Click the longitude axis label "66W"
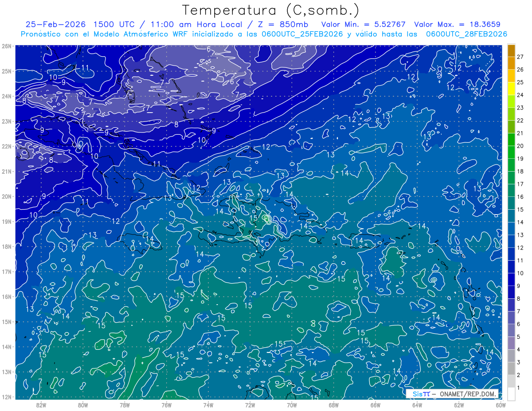The width and height of the screenshot is (532, 411). pyautogui.click(x=376, y=404)
